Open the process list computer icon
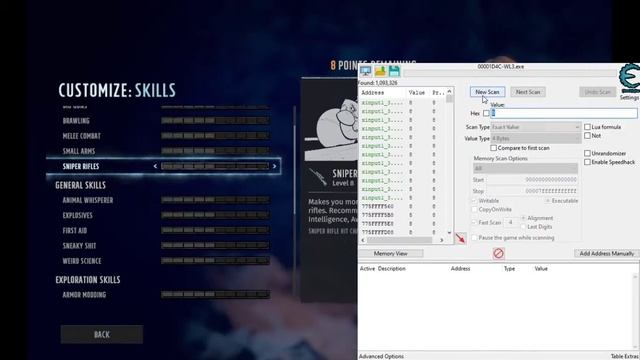This screenshot has height=360, width=640. pos(365,71)
